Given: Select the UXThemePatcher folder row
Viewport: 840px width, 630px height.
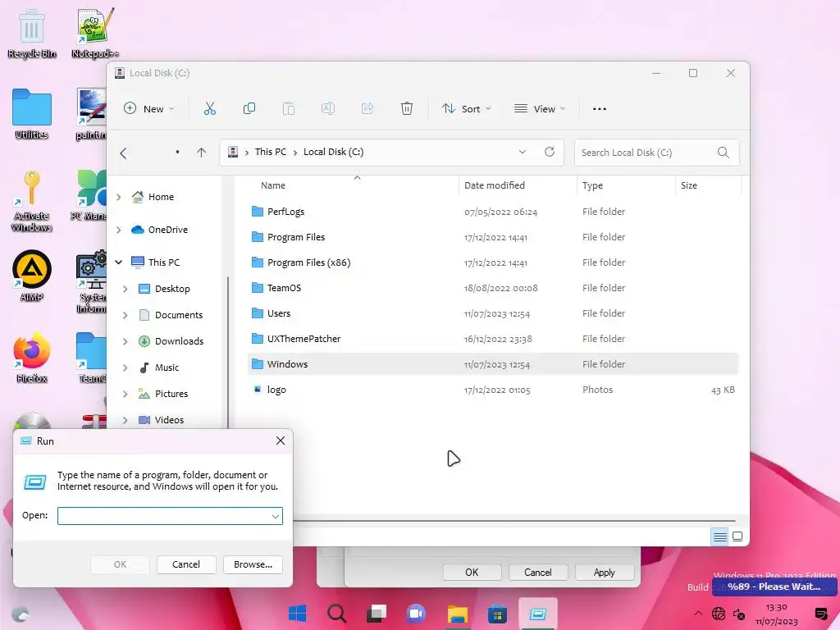Looking at the screenshot, I should point(493,339).
